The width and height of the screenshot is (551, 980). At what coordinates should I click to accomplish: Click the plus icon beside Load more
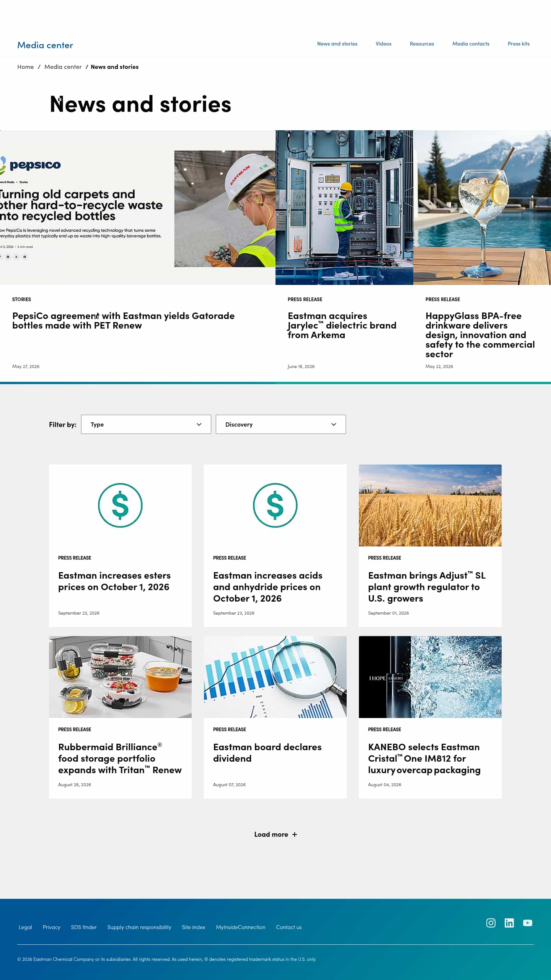coord(294,834)
